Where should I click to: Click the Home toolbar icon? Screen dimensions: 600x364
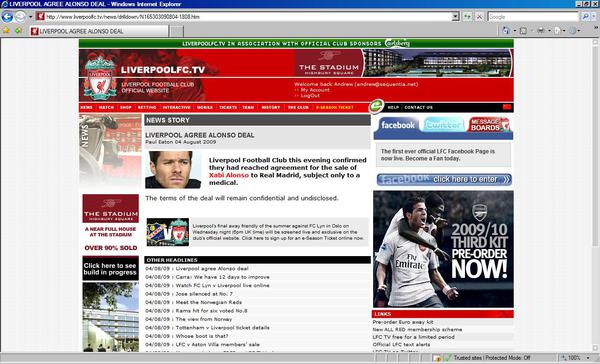[506, 30]
